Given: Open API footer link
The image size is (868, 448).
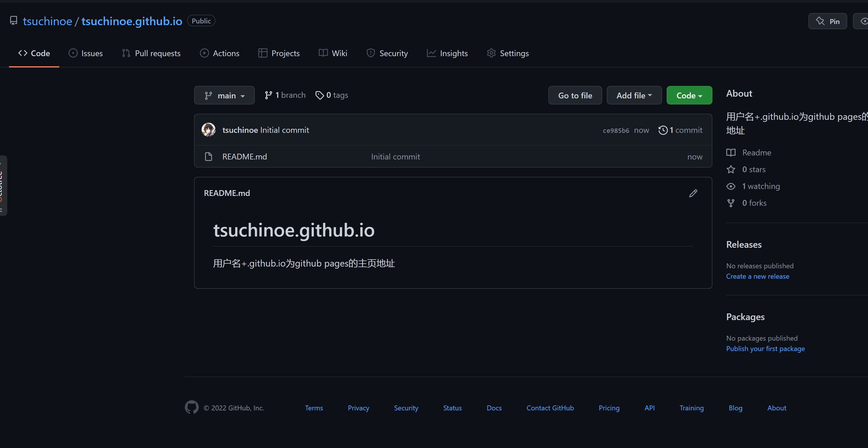Looking at the screenshot, I should pos(649,408).
